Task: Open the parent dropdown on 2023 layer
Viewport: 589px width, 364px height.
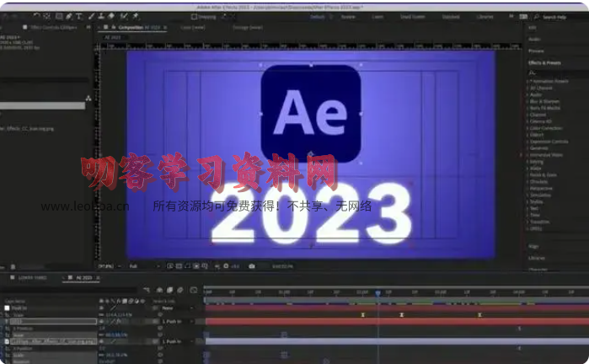Action: click(x=177, y=322)
